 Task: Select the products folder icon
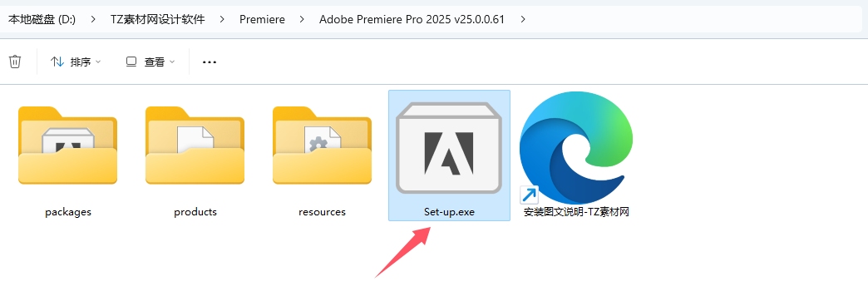click(195, 145)
